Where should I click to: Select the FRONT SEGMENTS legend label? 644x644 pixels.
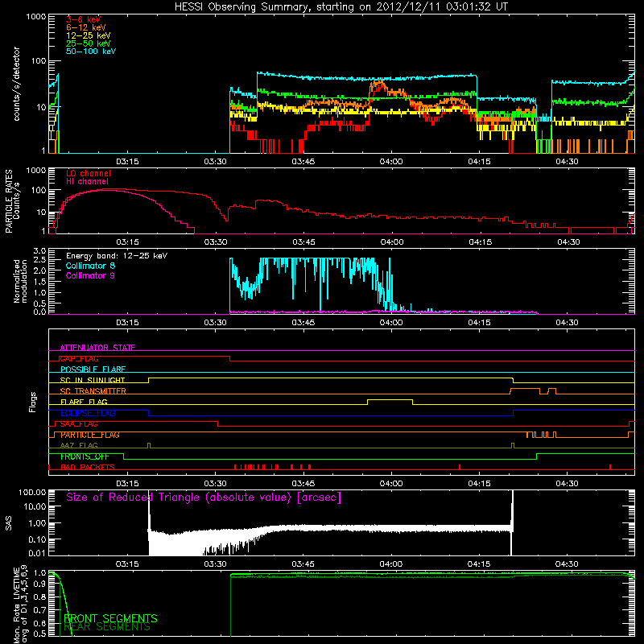110,618
